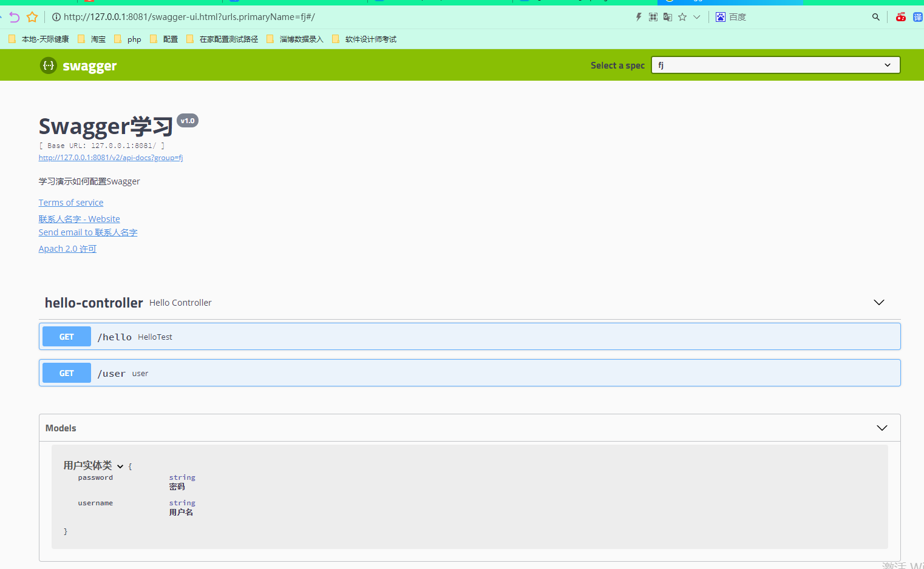Screen dimensions: 924x569
Task: Open the Terms of service link
Action: [x=71, y=203]
